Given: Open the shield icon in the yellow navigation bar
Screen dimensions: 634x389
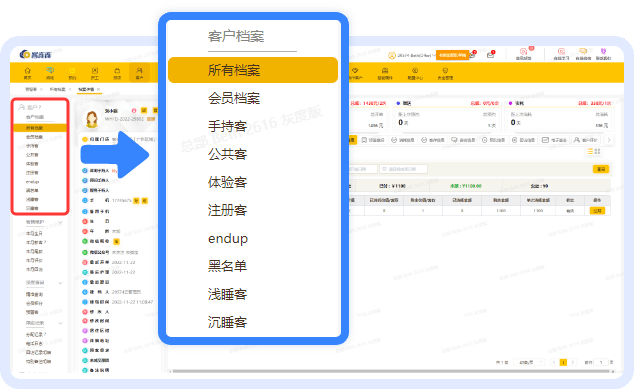Looking at the screenshot, I should point(445,70).
